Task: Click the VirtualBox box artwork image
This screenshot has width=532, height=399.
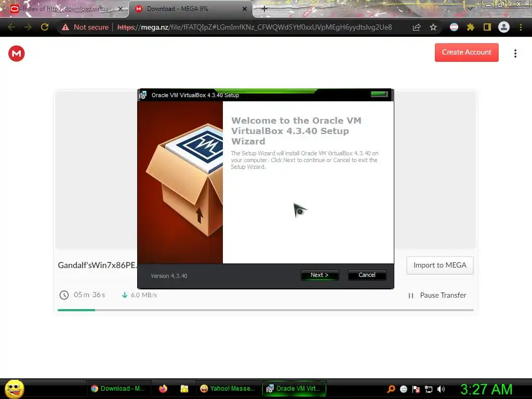Action: pyautogui.click(x=180, y=182)
